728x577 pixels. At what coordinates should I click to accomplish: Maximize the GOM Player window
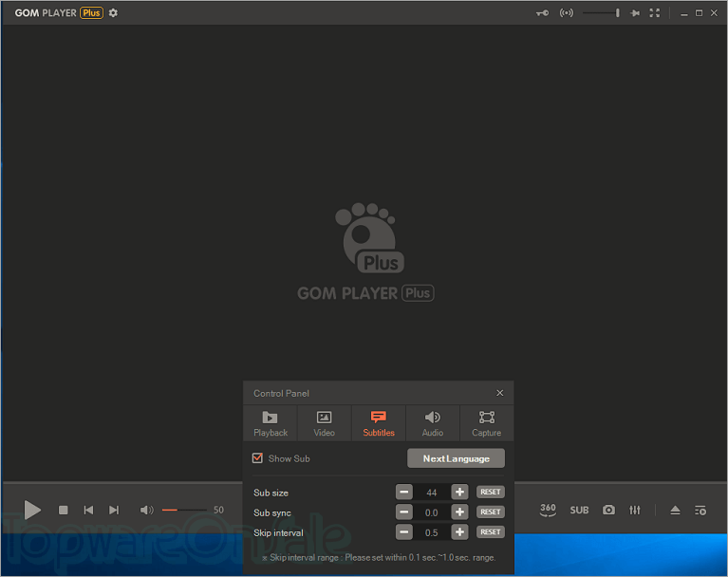pos(699,13)
